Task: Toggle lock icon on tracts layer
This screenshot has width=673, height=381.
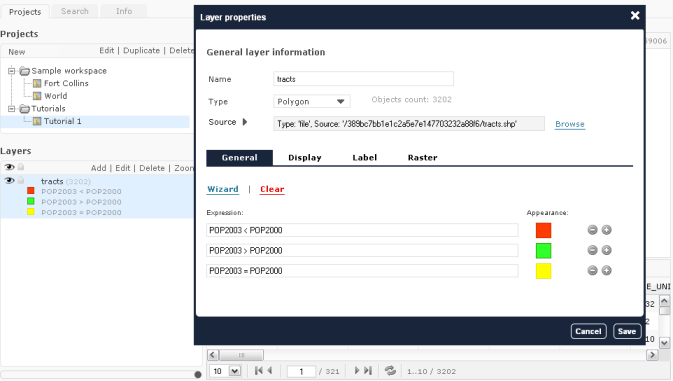Action: [x=21, y=180]
